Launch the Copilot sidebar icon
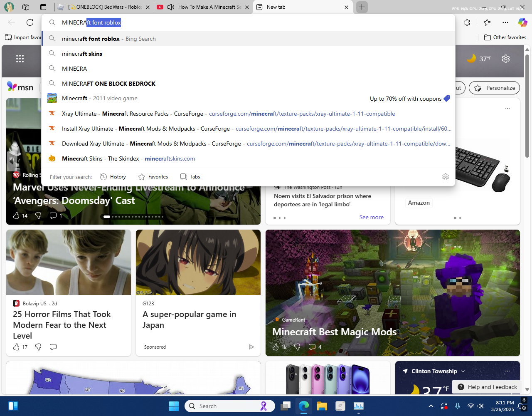 pos(522,22)
